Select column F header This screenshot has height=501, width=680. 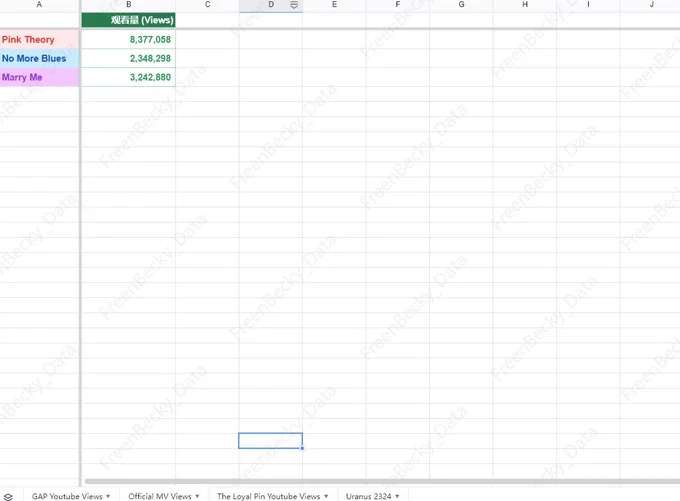(398, 5)
